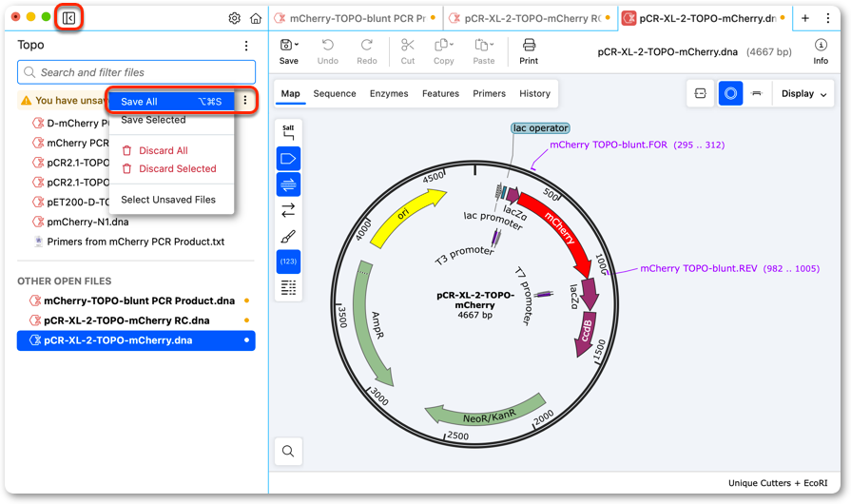Viewport: 851px width, 504px height.
Task: Open the mCherry-TOPO-blunt PCR Product window tab
Action: pos(356,18)
